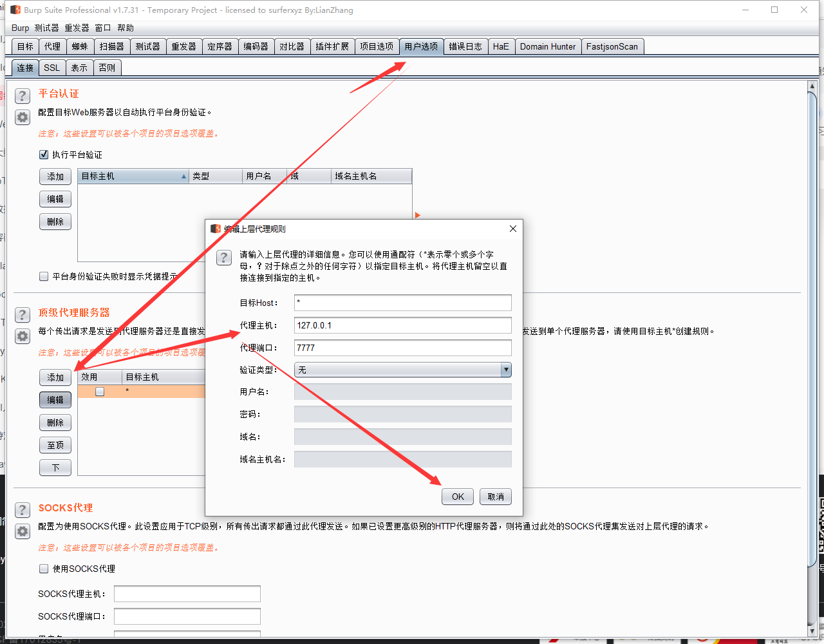Screen dimensions: 824x644
Task: Click 删除 button under 平台认证
Action: coord(55,222)
